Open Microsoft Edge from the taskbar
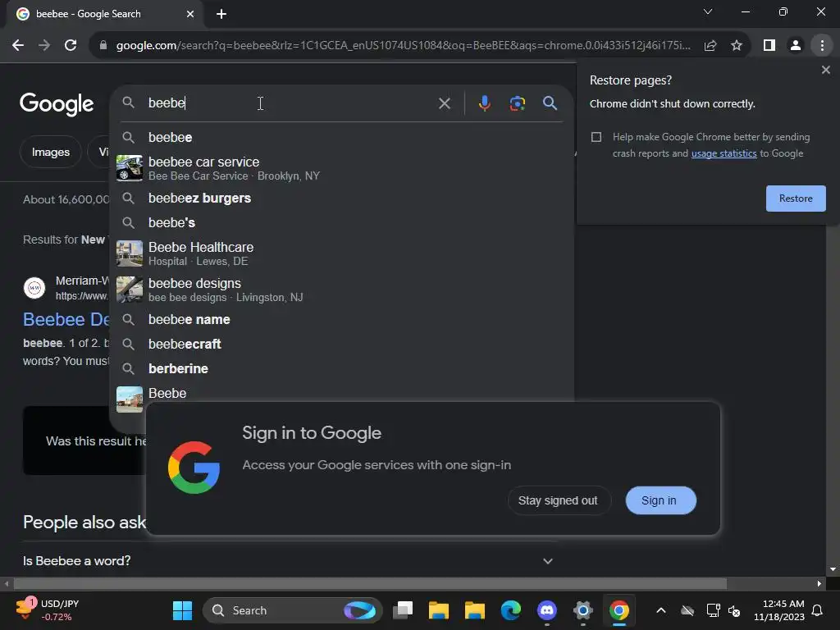The image size is (840, 630). pyautogui.click(x=510, y=610)
